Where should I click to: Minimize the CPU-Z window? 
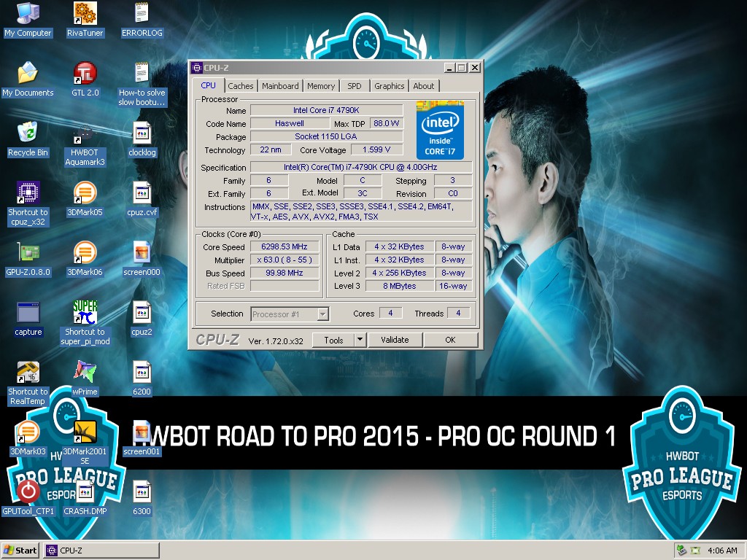point(449,68)
